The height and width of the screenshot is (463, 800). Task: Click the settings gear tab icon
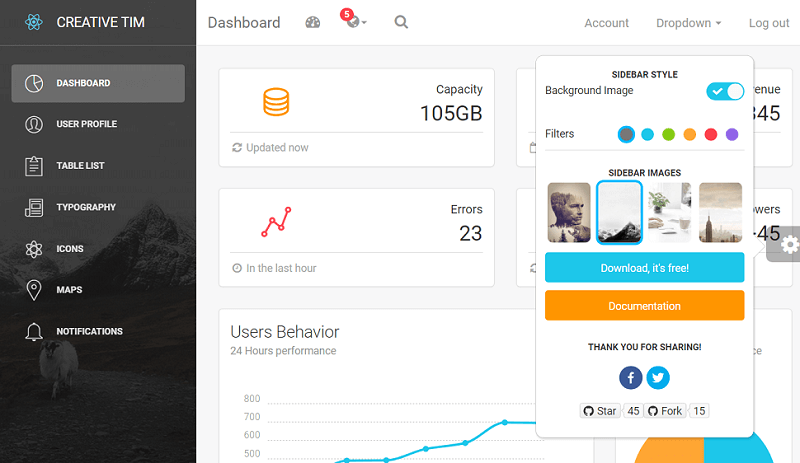[790, 245]
